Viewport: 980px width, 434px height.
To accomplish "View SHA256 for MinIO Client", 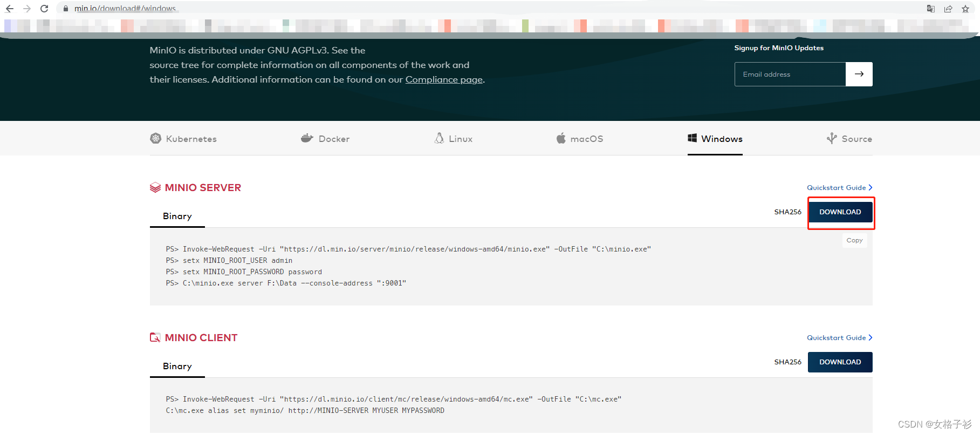I will pos(788,362).
